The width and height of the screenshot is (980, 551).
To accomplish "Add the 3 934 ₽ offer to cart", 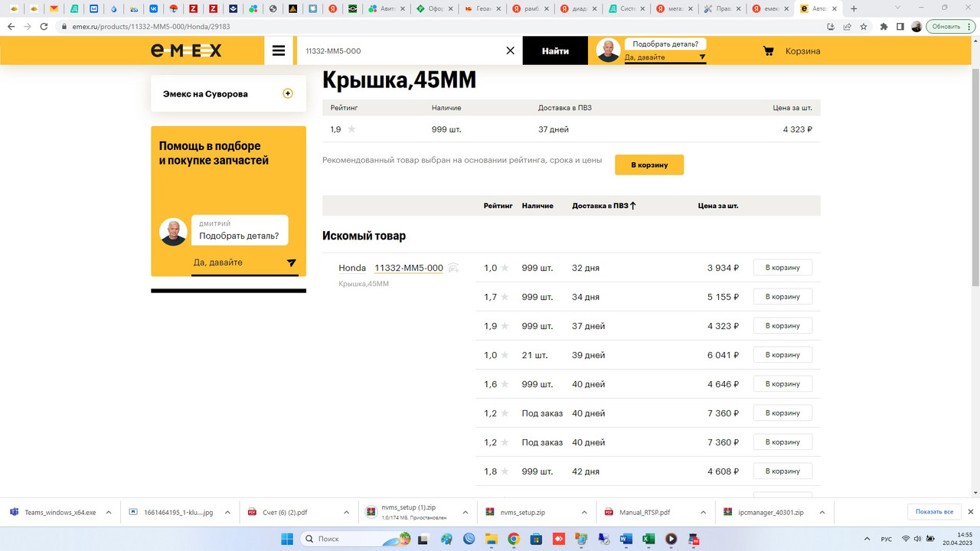I will (x=782, y=268).
